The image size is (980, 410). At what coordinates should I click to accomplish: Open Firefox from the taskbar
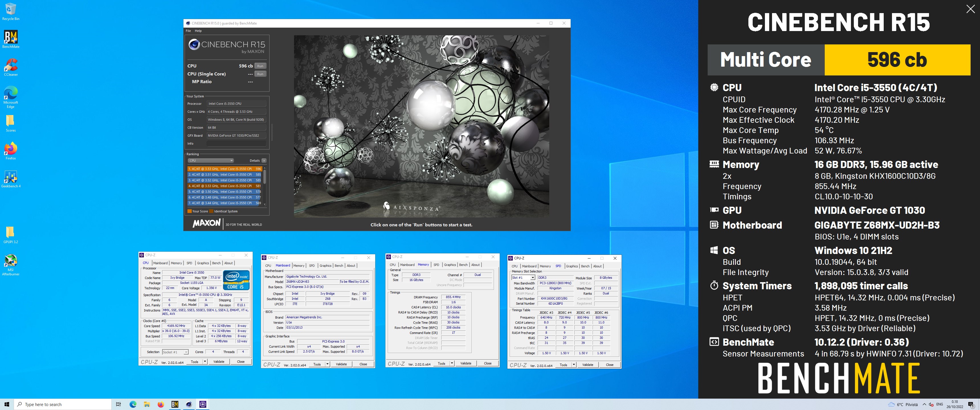pyautogui.click(x=161, y=404)
